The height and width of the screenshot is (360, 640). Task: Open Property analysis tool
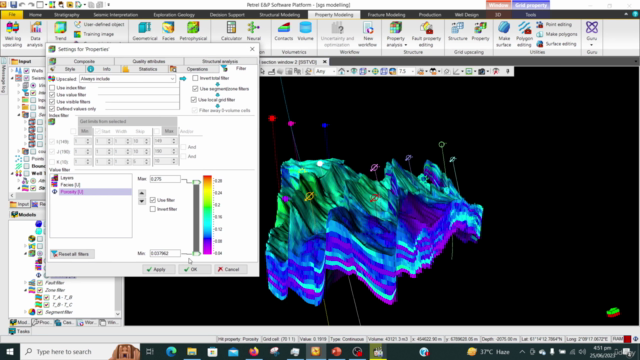pos(396,34)
